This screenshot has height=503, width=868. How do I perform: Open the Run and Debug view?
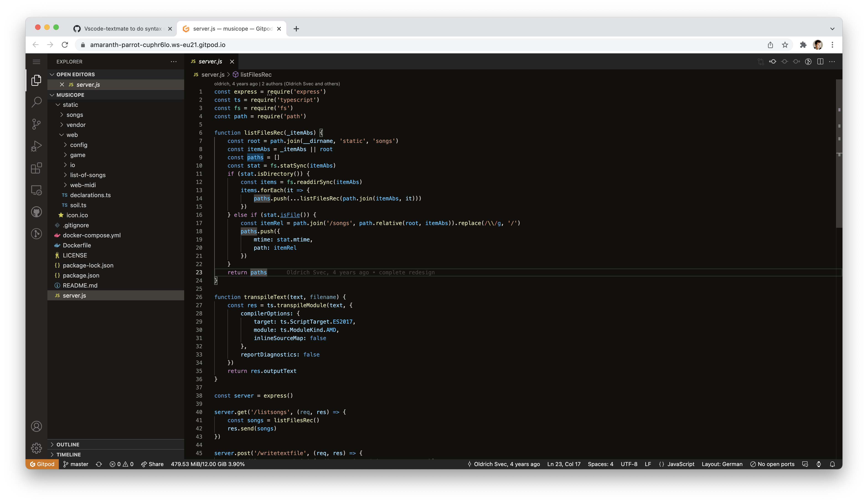(x=36, y=146)
